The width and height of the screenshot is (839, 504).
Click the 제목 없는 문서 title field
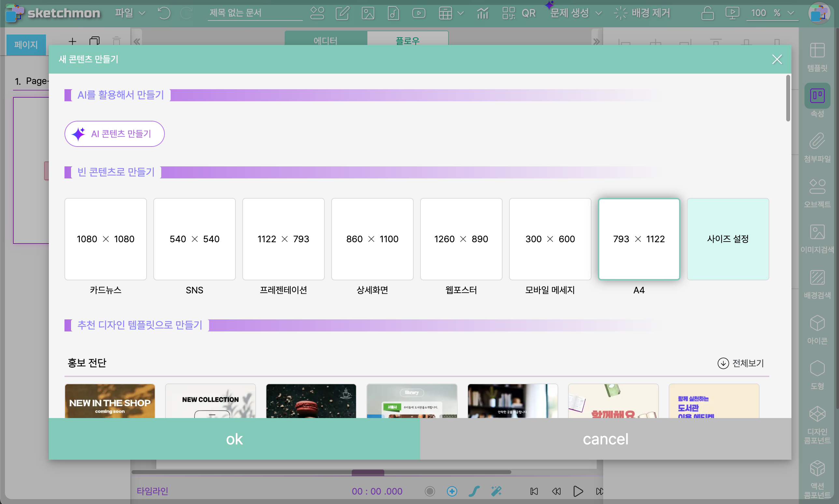coord(255,13)
